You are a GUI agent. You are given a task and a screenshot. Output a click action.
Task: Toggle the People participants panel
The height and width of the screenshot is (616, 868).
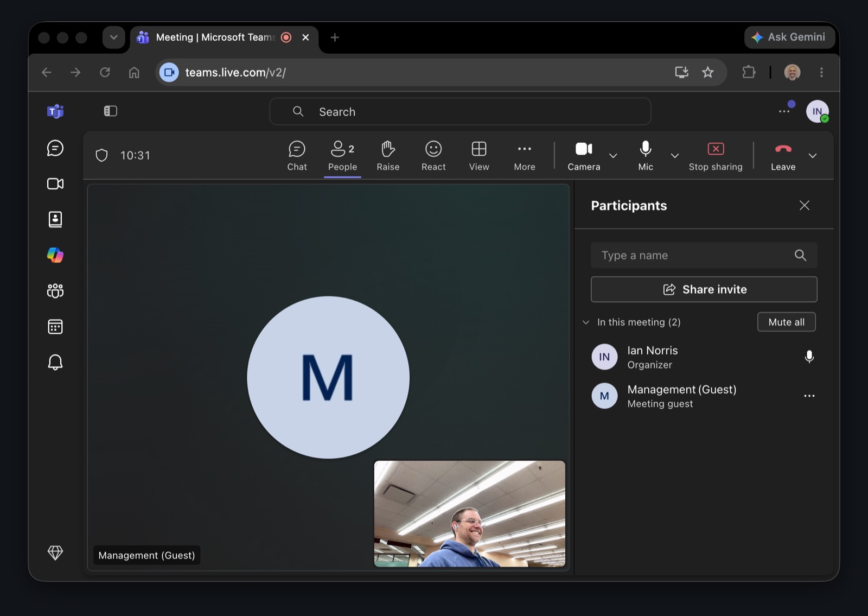(342, 156)
